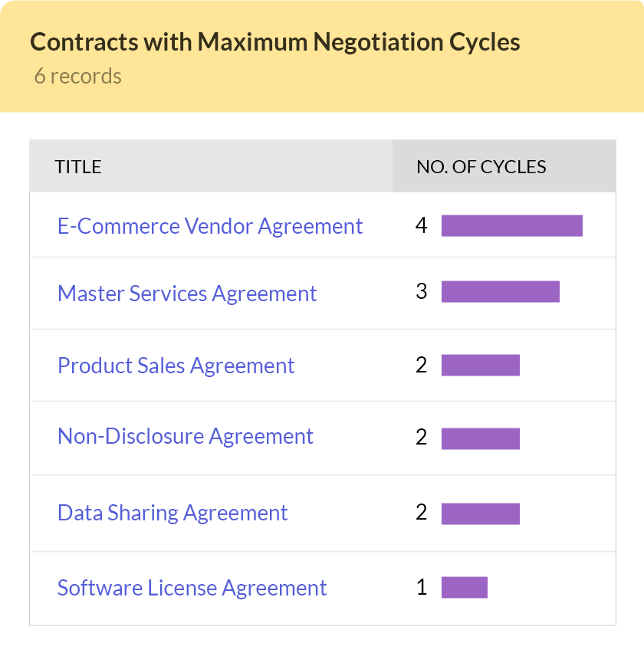The width and height of the screenshot is (644, 666).
Task: Click the Software License Agreement link
Action: [x=192, y=588]
